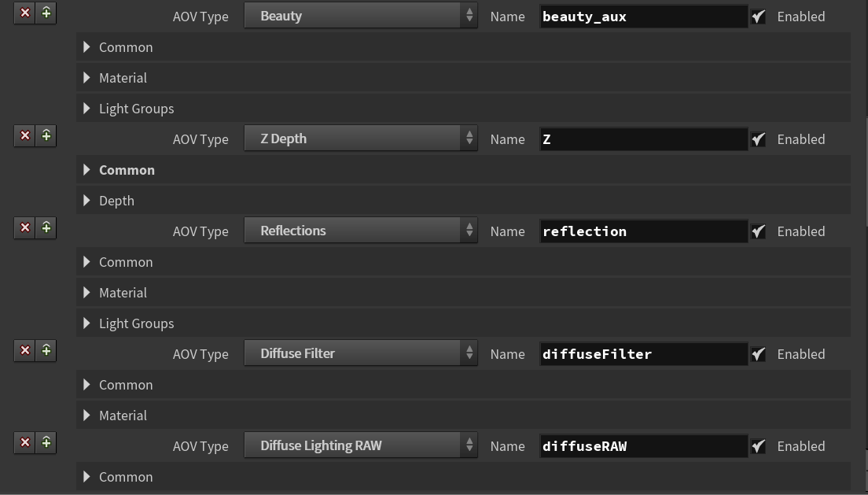The width and height of the screenshot is (868, 495).
Task: Disable the beauty_aux AOV Enabled checkbox
Action: pos(758,17)
